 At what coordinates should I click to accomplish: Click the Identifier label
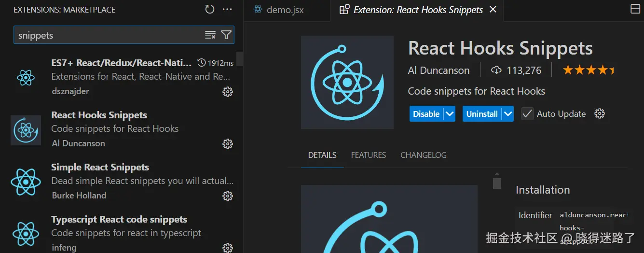(x=535, y=215)
